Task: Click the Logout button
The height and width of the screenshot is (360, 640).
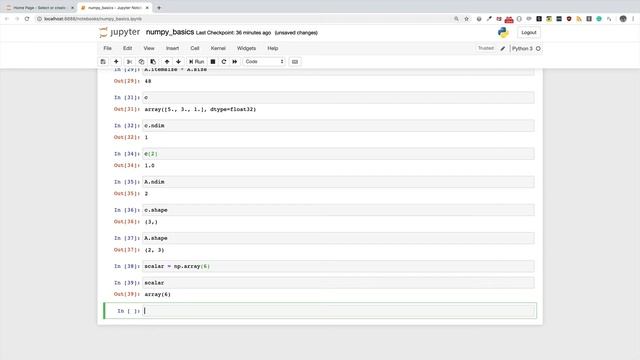Action: pos(529,33)
